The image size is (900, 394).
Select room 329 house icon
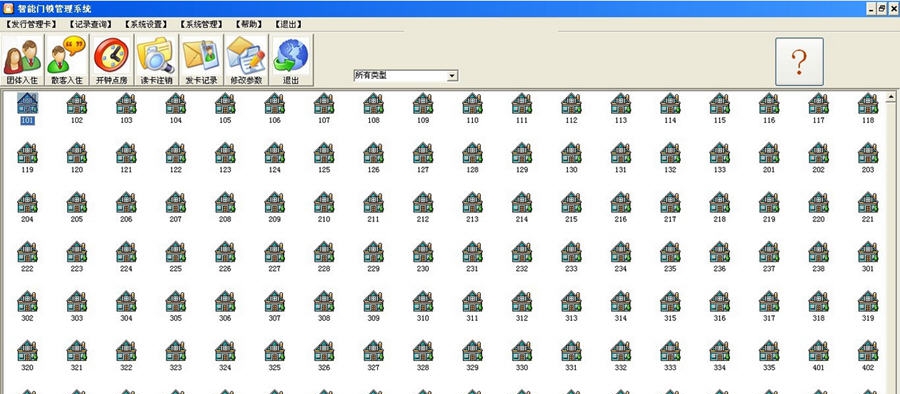tap(472, 350)
